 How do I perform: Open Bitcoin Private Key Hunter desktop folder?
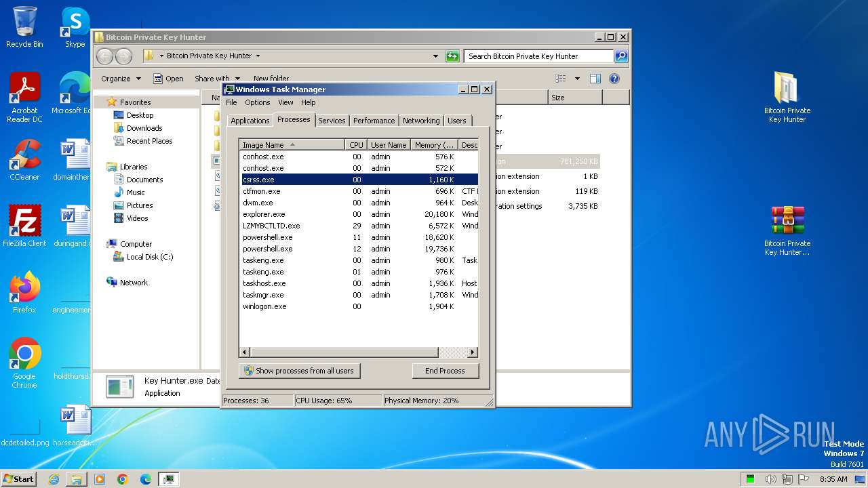[787, 98]
